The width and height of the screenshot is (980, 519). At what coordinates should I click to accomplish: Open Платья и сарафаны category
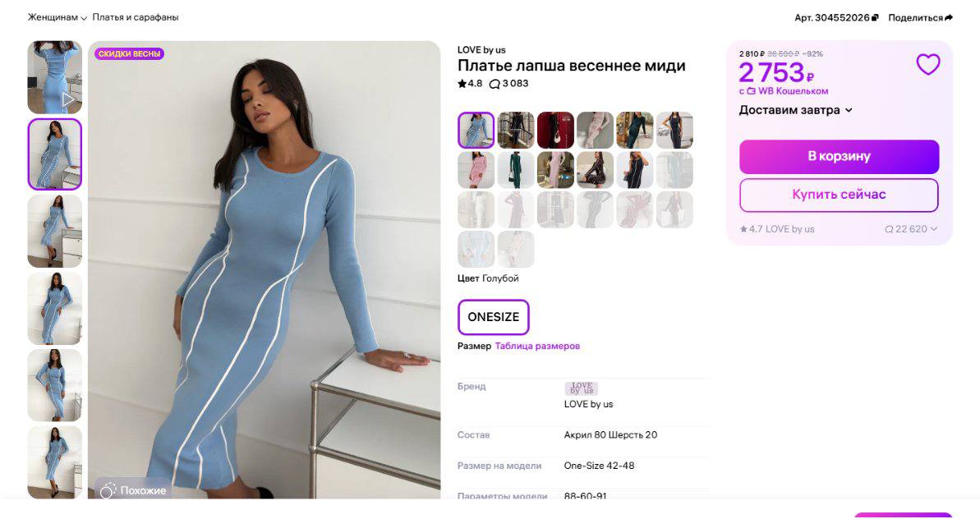tap(135, 17)
